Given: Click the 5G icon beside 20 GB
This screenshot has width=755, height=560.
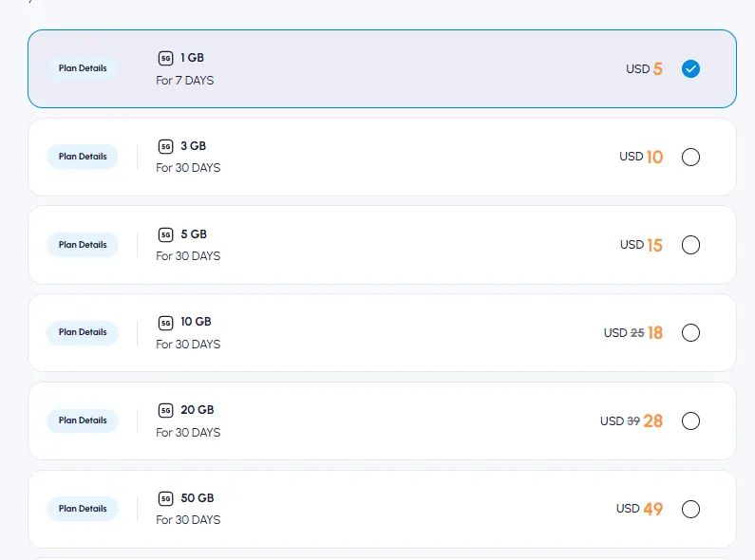Looking at the screenshot, I should coord(165,411).
